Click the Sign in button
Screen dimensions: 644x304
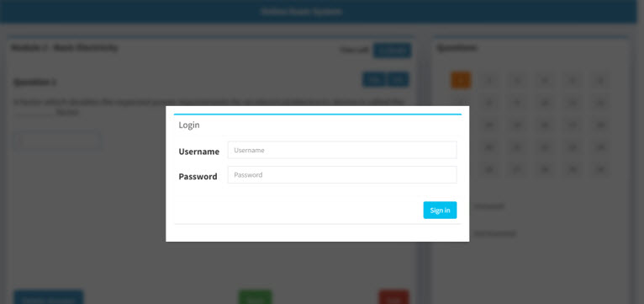coord(440,211)
